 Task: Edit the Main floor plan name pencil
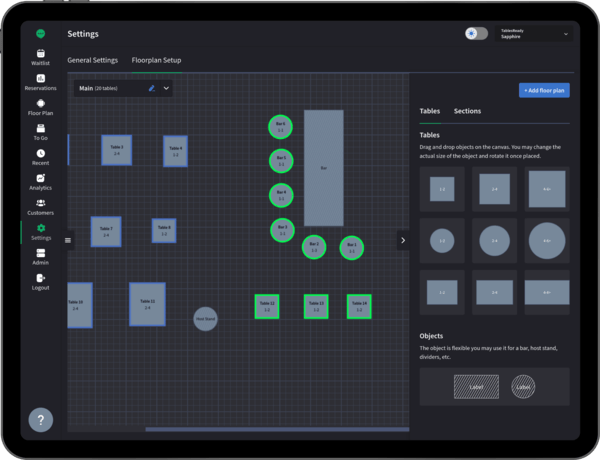tap(152, 88)
